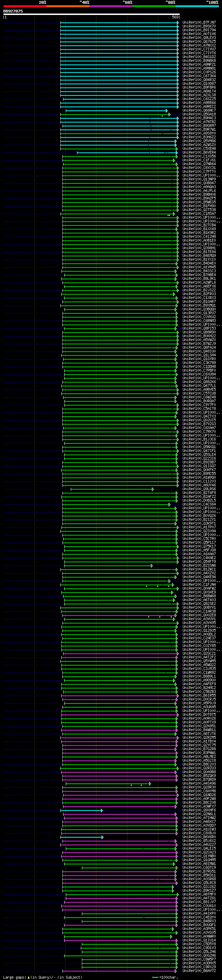Select the label UniRef100_C4CS64
Image resolution: width=222 pixels, height=980 pixels.
(199, 504)
